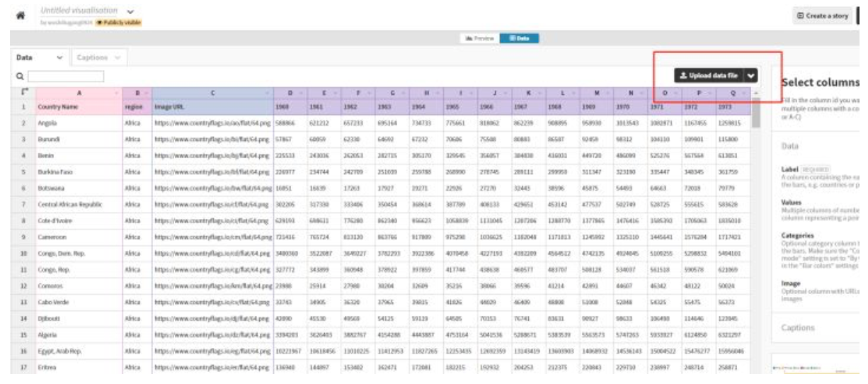
Task: Select row 10 number header
Action: pos(23,252)
